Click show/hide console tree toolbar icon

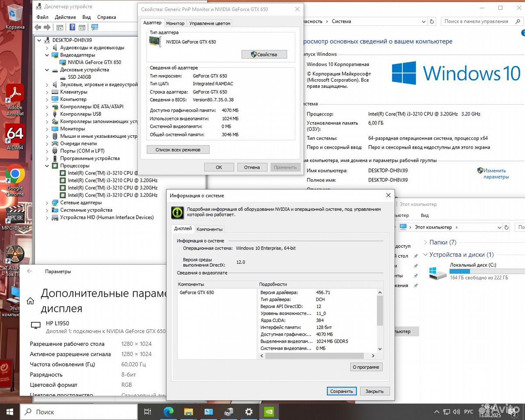coord(61,27)
